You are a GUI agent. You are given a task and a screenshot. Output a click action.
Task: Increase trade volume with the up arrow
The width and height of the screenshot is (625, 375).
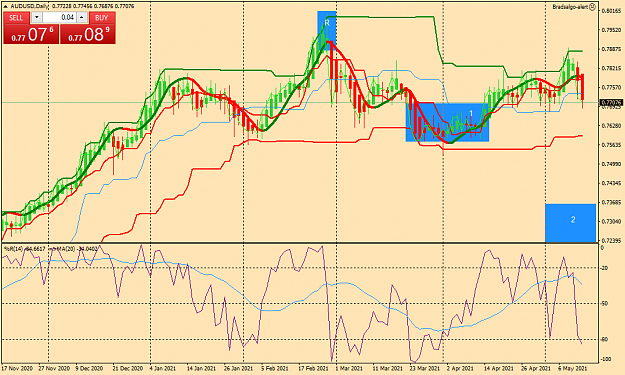(x=82, y=18)
